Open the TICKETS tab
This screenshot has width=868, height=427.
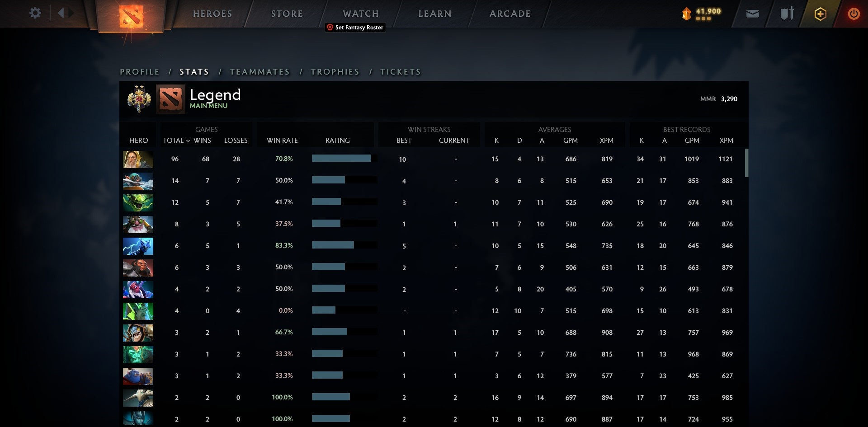coord(401,71)
